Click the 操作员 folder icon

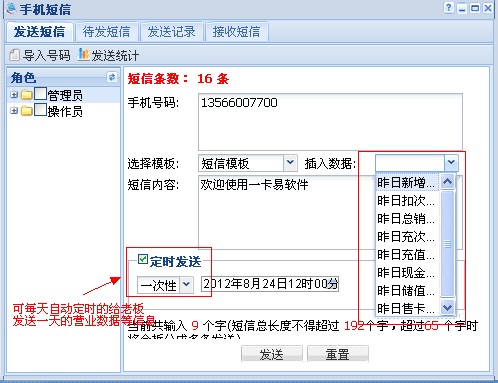[27, 111]
